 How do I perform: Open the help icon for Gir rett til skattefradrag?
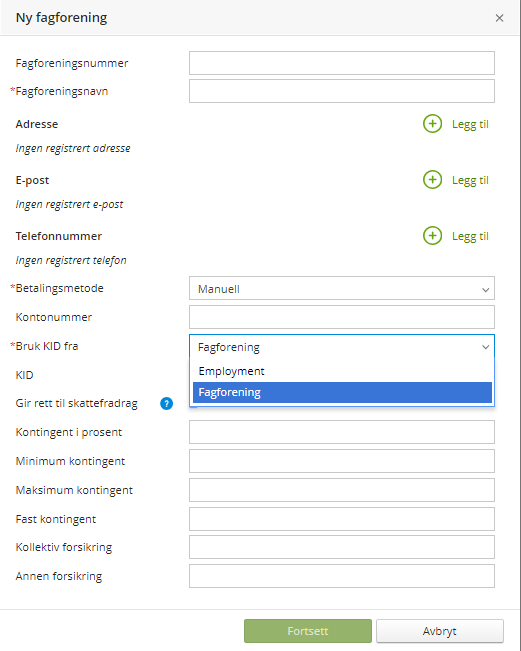click(x=166, y=403)
